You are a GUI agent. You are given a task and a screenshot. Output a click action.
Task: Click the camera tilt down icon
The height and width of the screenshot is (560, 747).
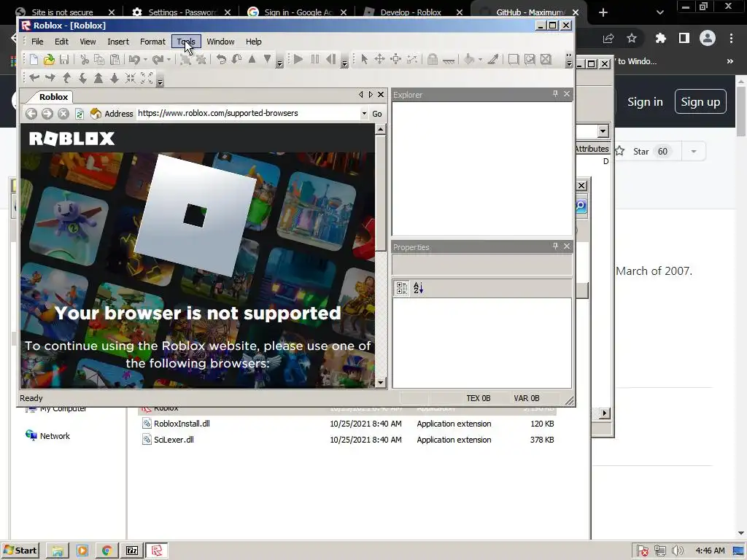coord(82,78)
